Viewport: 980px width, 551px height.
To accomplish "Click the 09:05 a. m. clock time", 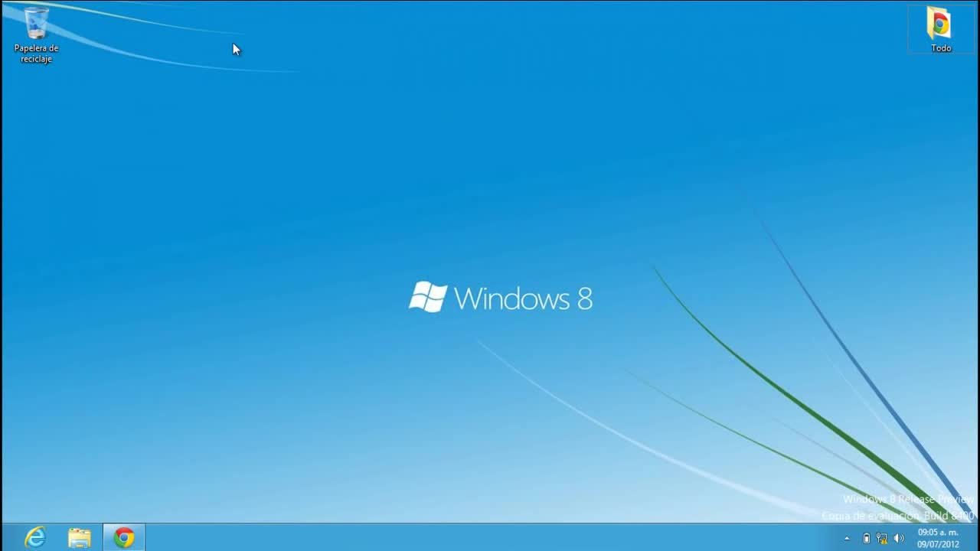I will [938, 532].
